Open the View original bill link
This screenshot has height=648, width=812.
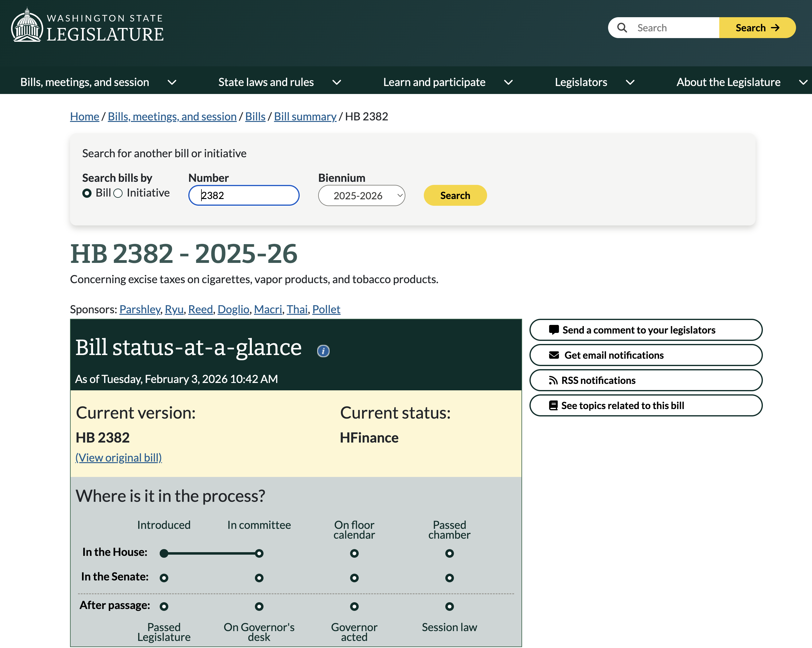(x=119, y=458)
